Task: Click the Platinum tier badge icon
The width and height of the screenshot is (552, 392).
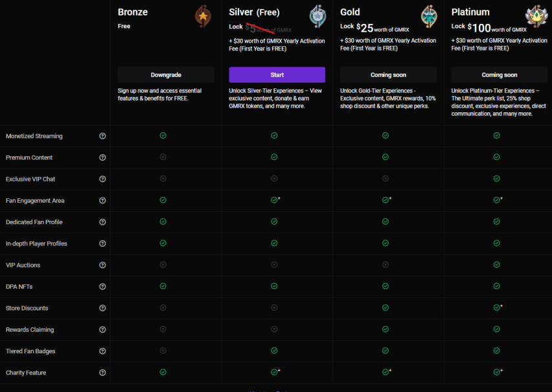Action: tap(536, 16)
